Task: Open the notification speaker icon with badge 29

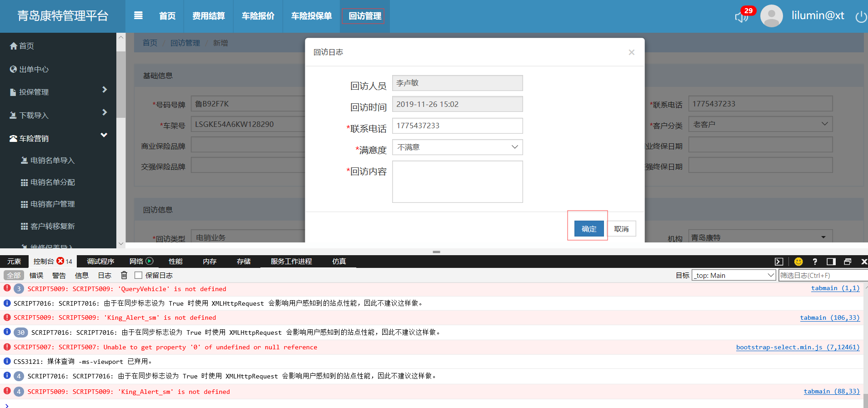Action: (742, 17)
